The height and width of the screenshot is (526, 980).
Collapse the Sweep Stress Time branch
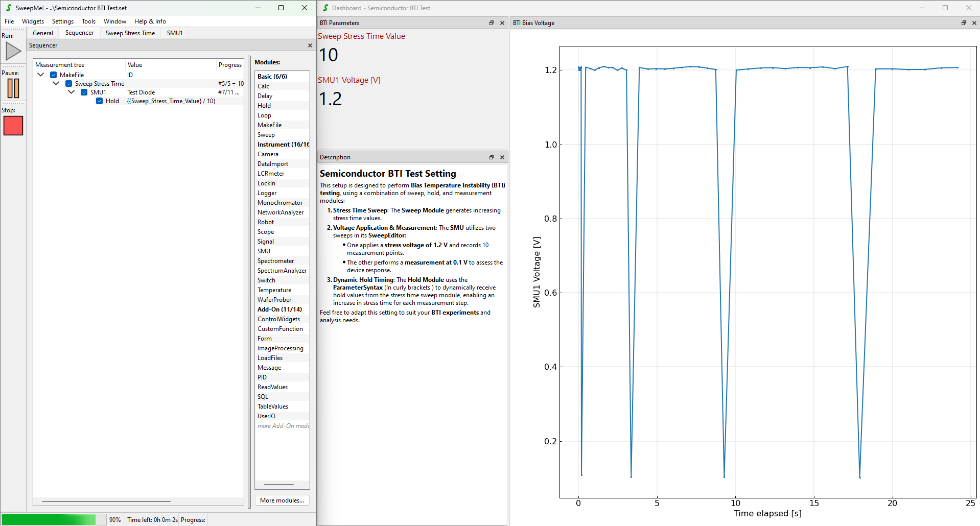[56, 84]
